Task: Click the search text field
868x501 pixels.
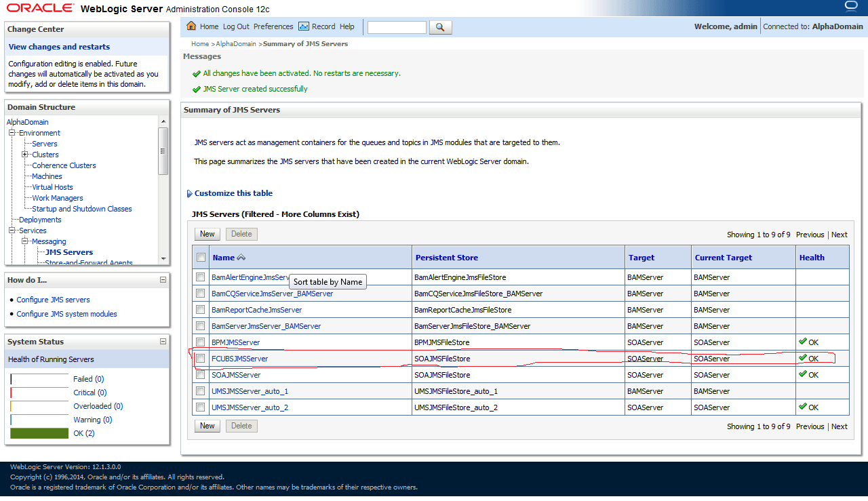Action: (x=397, y=27)
